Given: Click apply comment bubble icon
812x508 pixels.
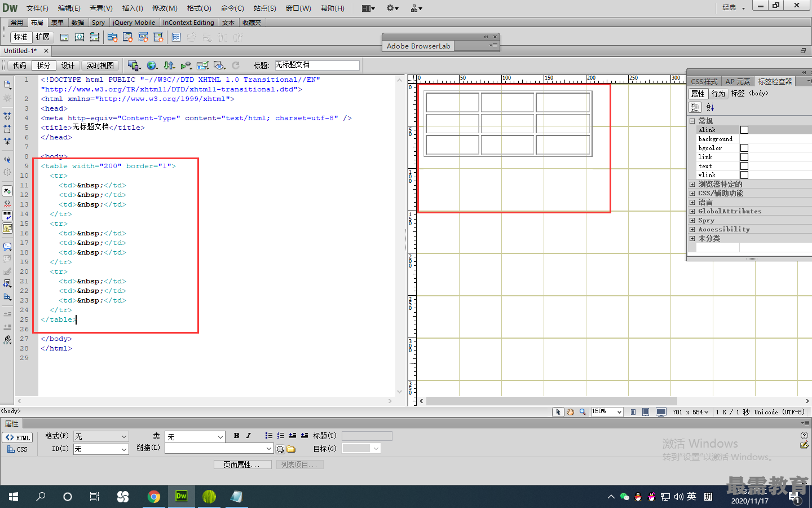Looking at the screenshot, I should click(x=7, y=247).
